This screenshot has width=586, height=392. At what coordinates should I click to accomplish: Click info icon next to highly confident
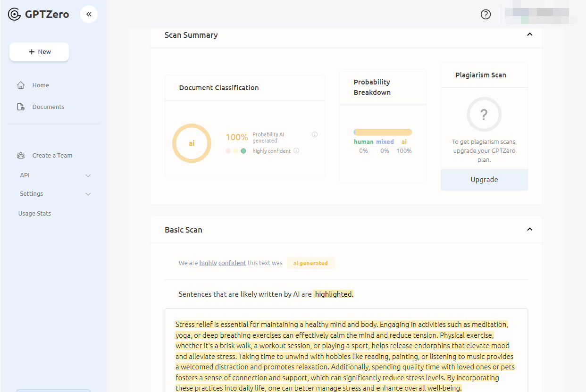pos(296,150)
